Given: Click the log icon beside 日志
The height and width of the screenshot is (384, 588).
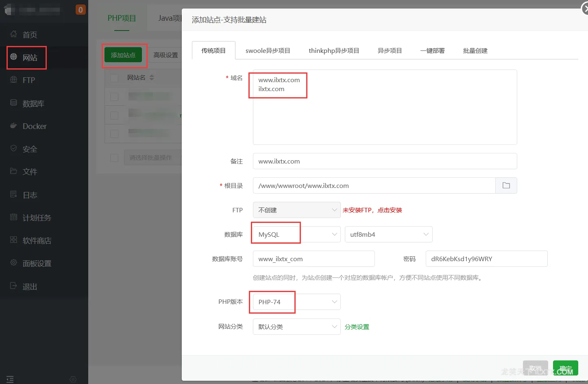Looking at the screenshot, I should pos(13,194).
